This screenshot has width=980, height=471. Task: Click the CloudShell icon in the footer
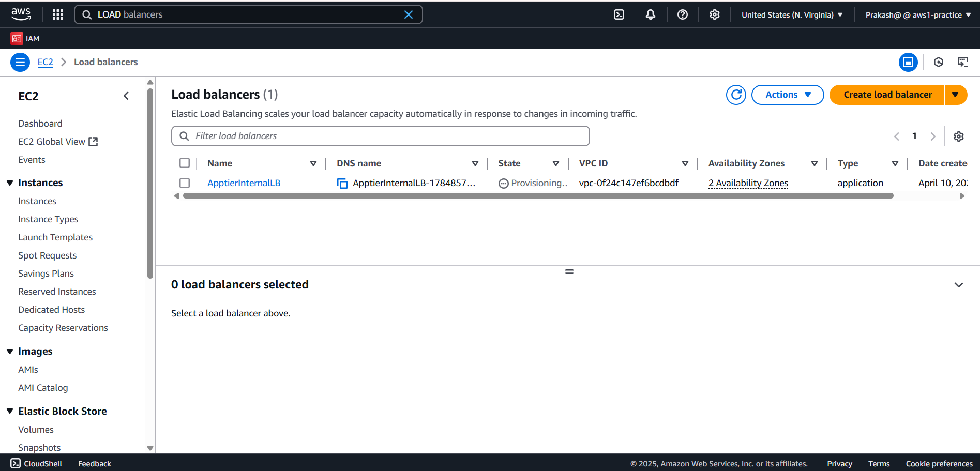tap(16, 463)
